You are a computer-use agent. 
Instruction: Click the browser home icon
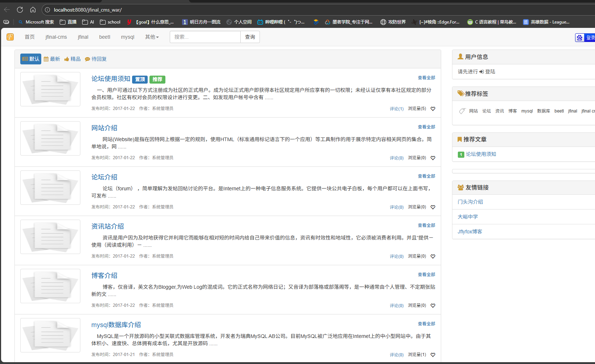pos(33,10)
